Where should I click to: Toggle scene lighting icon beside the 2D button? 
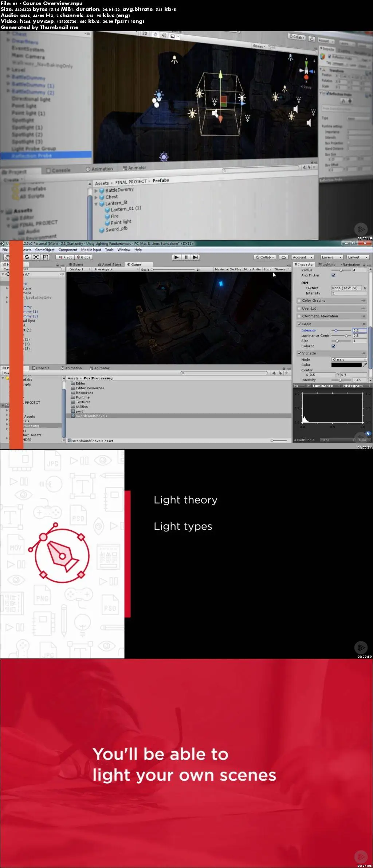(156, 34)
